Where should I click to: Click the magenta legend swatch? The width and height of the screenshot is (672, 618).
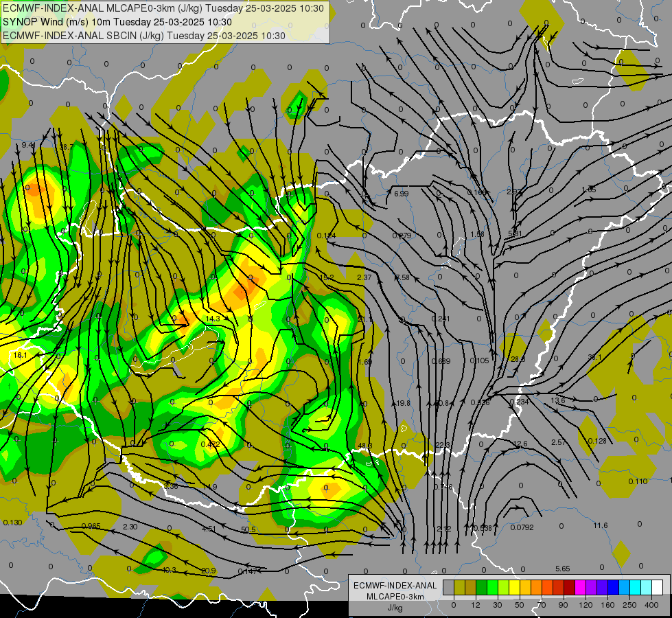(581, 588)
